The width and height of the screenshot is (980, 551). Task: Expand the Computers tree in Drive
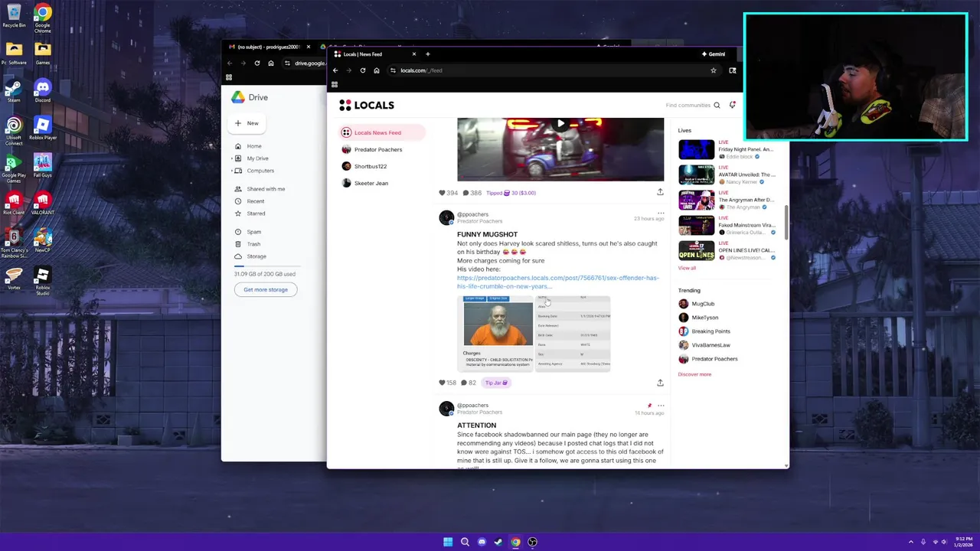click(x=232, y=171)
